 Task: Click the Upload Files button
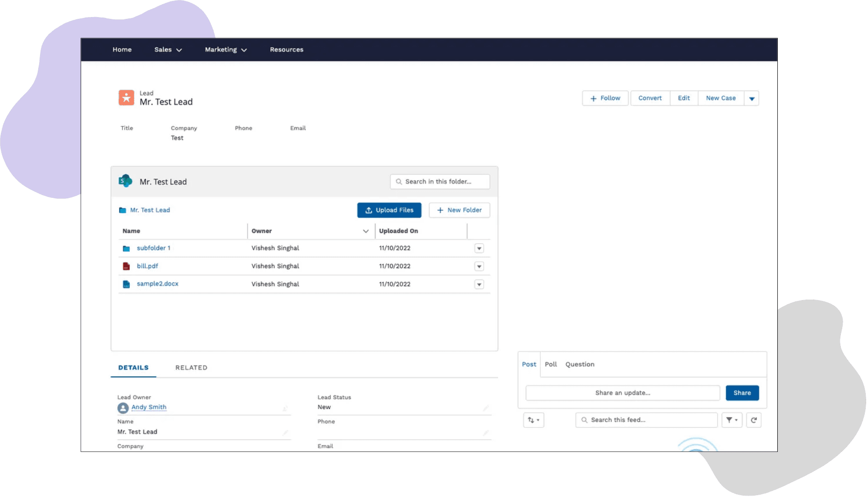click(x=389, y=210)
